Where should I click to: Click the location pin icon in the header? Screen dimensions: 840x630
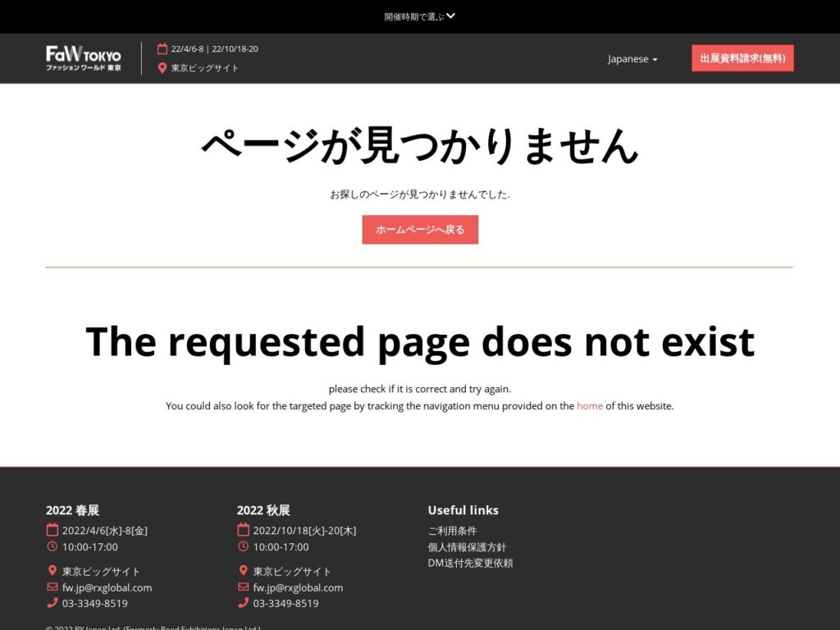(x=162, y=68)
